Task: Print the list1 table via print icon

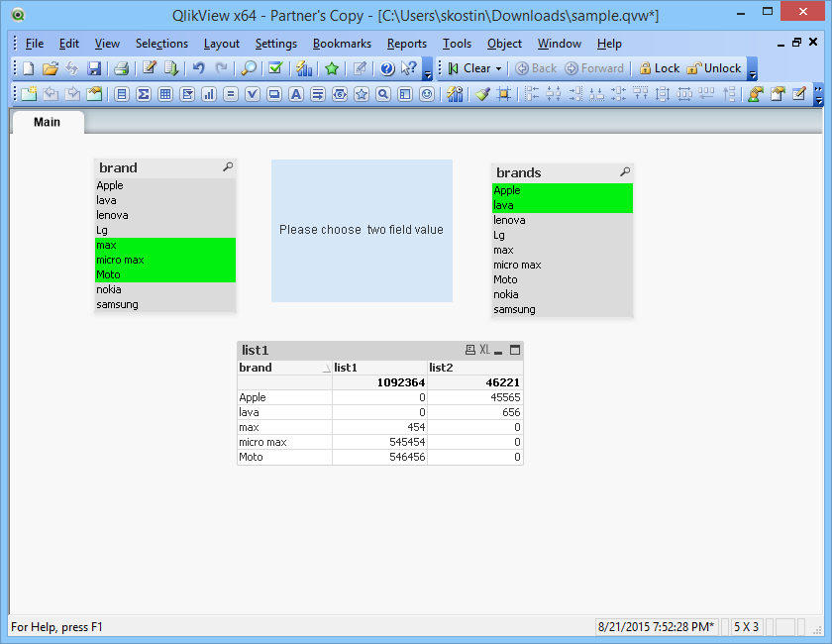Action: pyautogui.click(x=470, y=350)
